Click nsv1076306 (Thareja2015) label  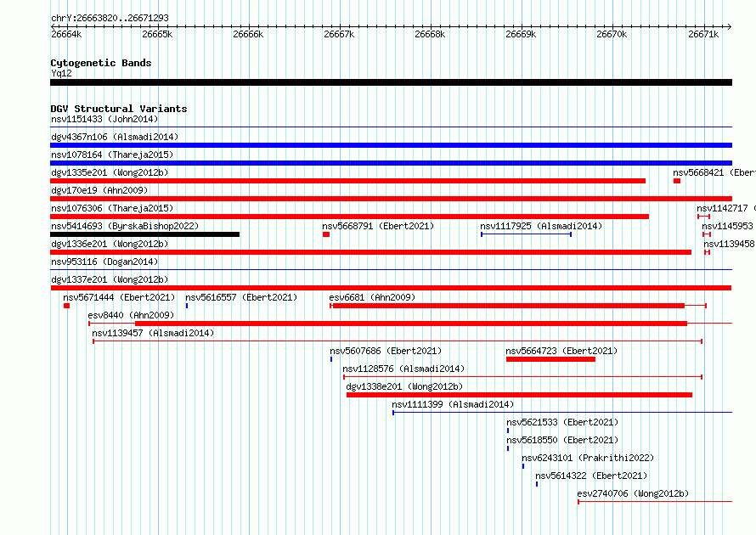click(x=112, y=208)
